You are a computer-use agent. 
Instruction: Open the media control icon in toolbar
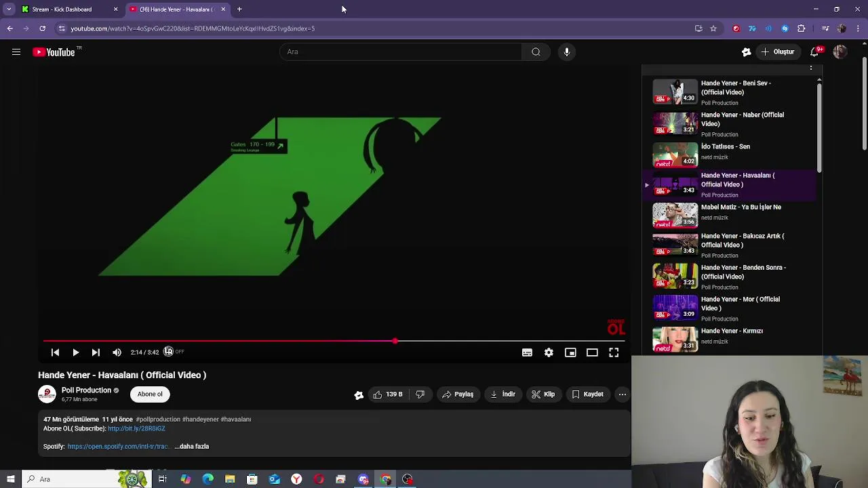click(x=825, y=28)
